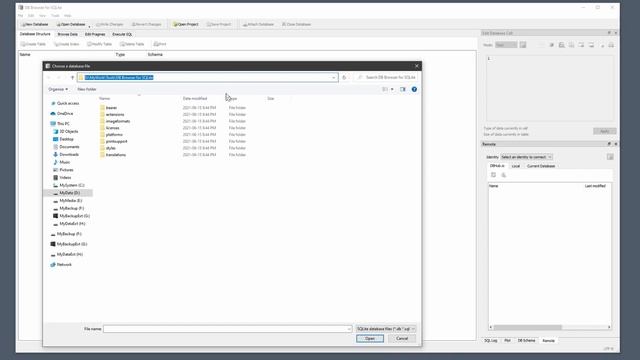Click the Open button

click(370, 339)
